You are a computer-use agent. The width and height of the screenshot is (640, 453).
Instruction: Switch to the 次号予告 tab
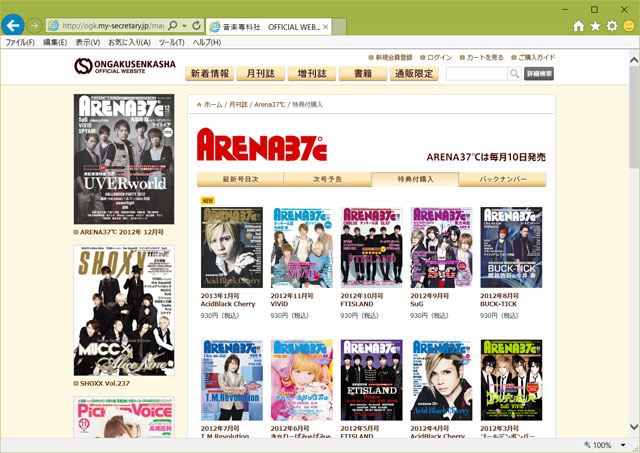point(327,179)
